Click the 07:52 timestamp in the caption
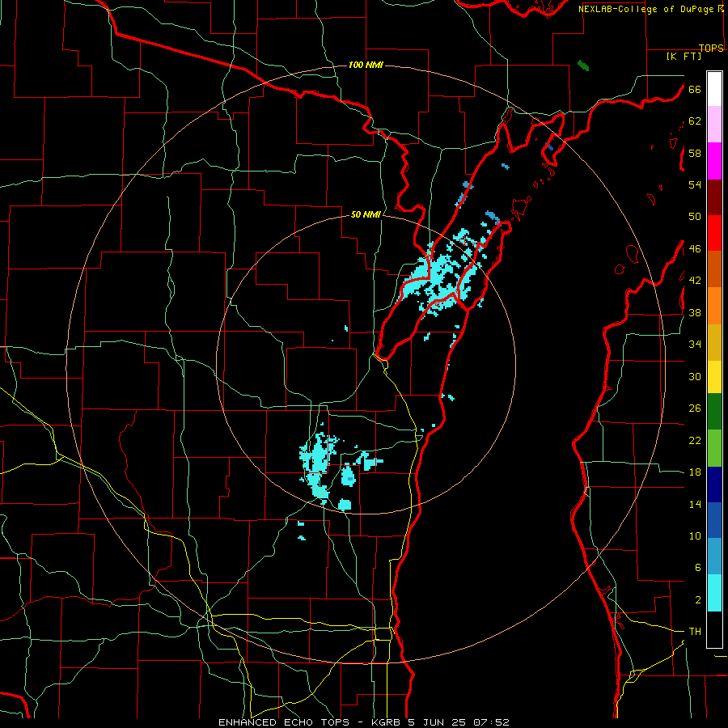Image resolution: width=728 pixels, height=728 pixels. pyautogui.click(x=491, y=722)
